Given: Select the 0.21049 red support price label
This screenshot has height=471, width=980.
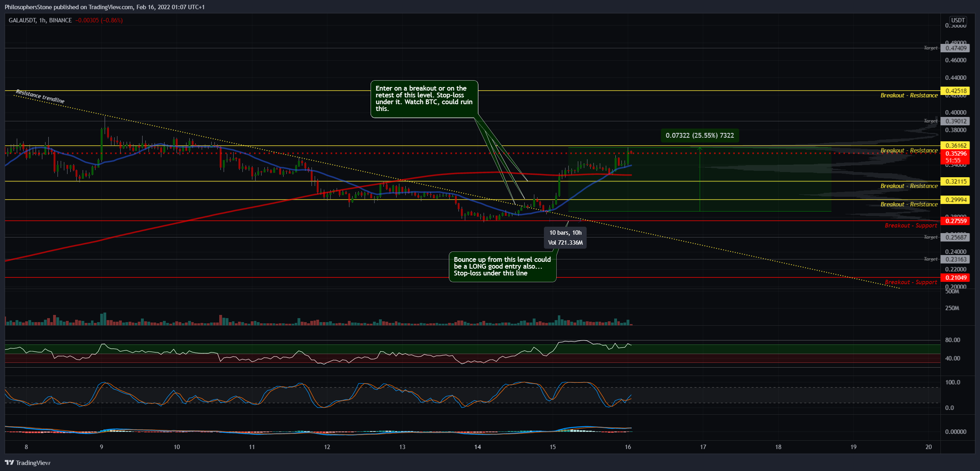Looking at the screenshot, I should [x=955, y=277].
